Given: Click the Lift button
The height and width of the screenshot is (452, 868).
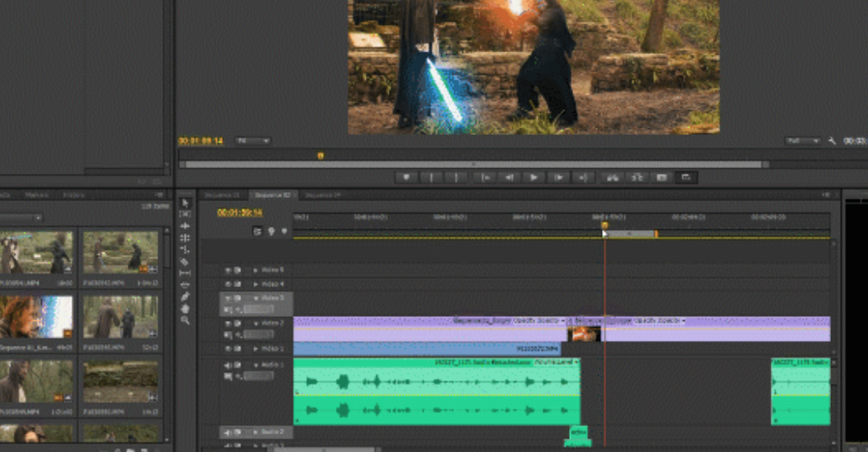Looking at the screenshot, I should (612, 177).
